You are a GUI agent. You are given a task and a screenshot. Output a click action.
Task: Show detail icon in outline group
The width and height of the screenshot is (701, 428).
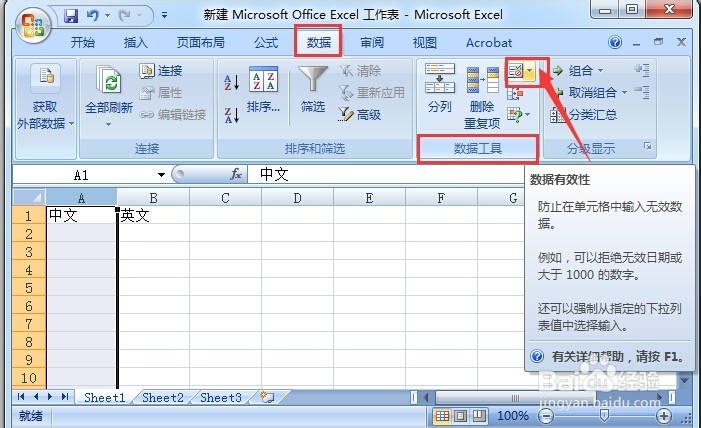point(642,69)
